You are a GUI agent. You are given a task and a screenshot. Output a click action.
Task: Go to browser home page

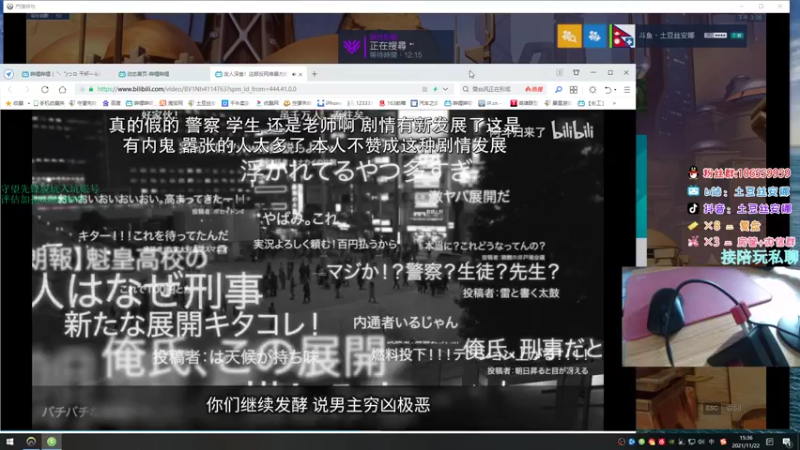[x=62, y=89]
